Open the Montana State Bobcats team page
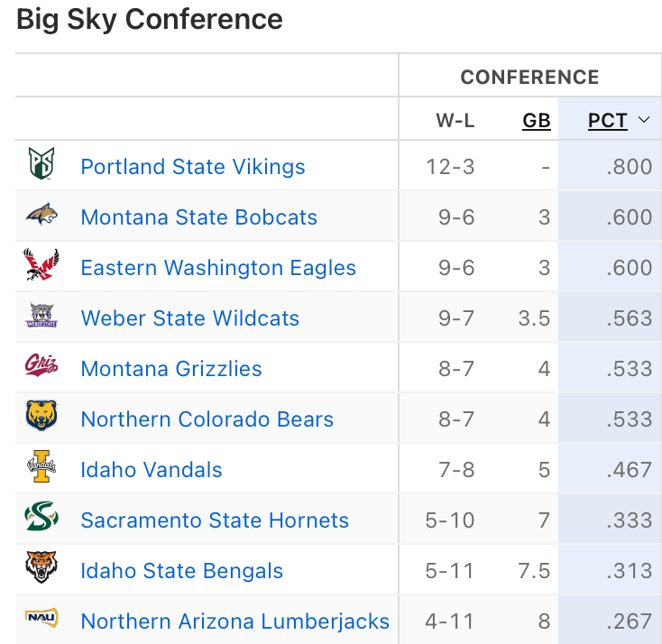662x644 pixels. pos(199,217)
